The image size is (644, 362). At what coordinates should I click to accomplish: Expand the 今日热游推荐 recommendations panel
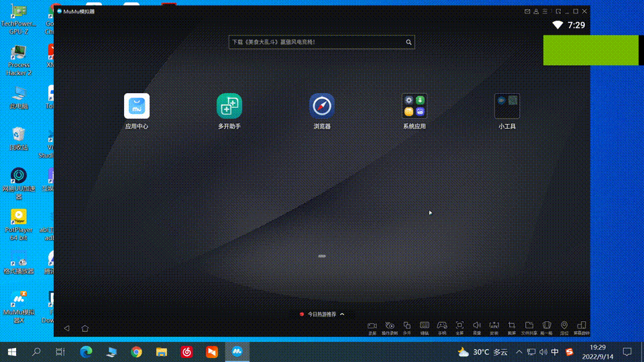coord(322,314)
